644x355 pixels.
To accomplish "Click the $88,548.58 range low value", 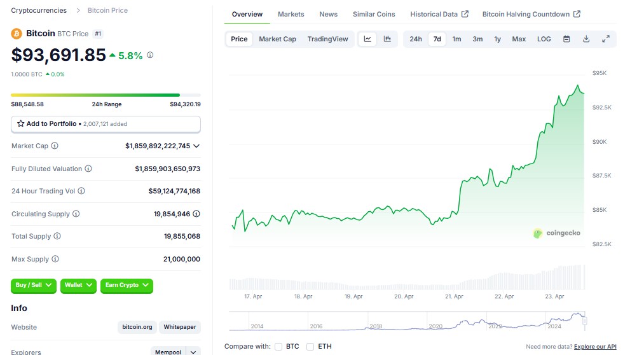I will (27, 104).
